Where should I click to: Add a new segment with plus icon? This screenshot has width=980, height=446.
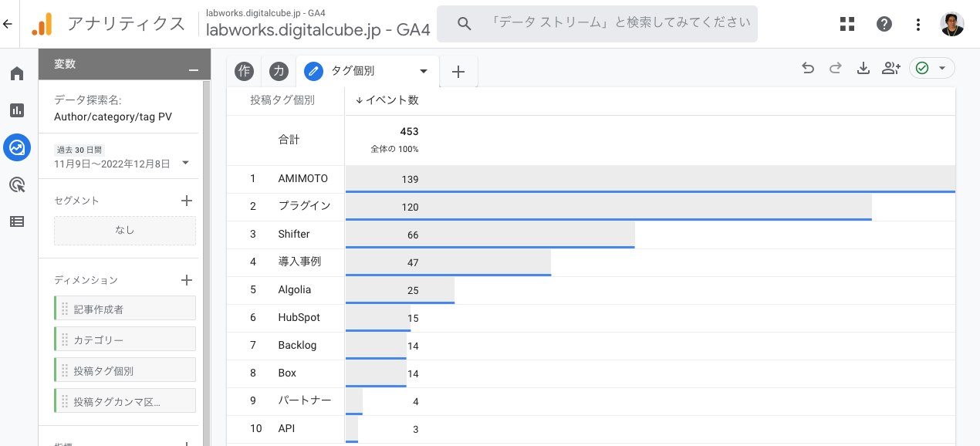(x=186, y=201)
